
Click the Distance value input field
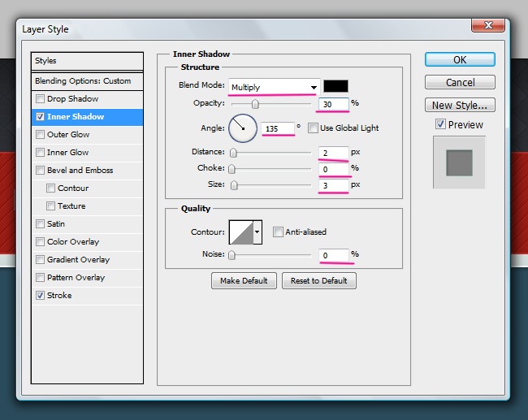coord(333,152)
